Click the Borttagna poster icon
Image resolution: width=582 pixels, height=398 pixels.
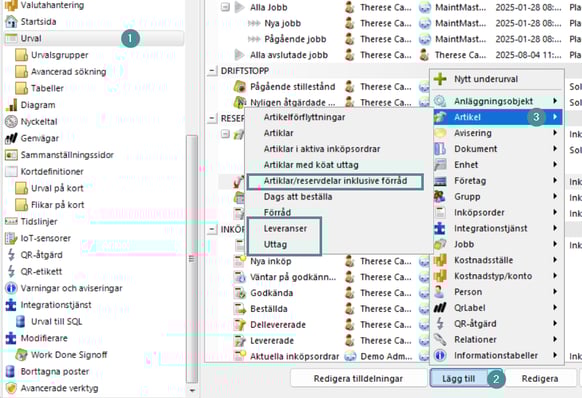(x=11, y=372)
